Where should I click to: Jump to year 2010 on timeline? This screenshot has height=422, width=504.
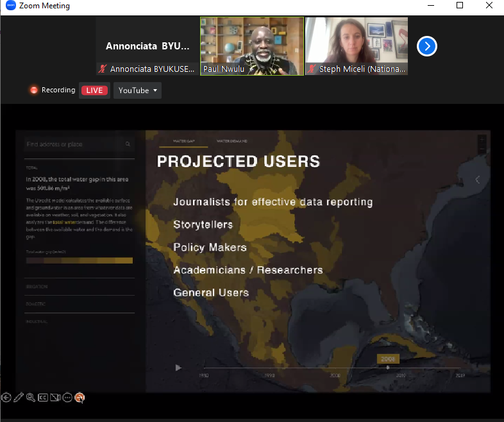tap(401, 375)
